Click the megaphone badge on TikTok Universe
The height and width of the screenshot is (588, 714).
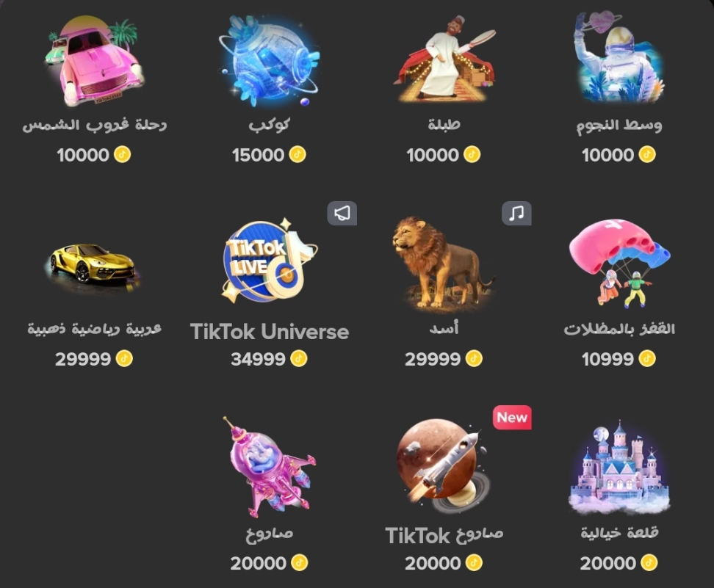click(x=342, y=213)
